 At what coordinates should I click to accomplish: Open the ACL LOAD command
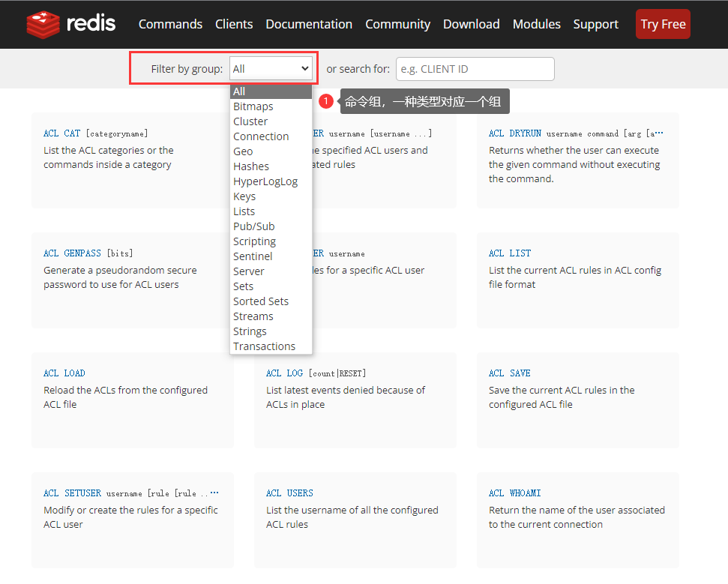tap(64, 373)
